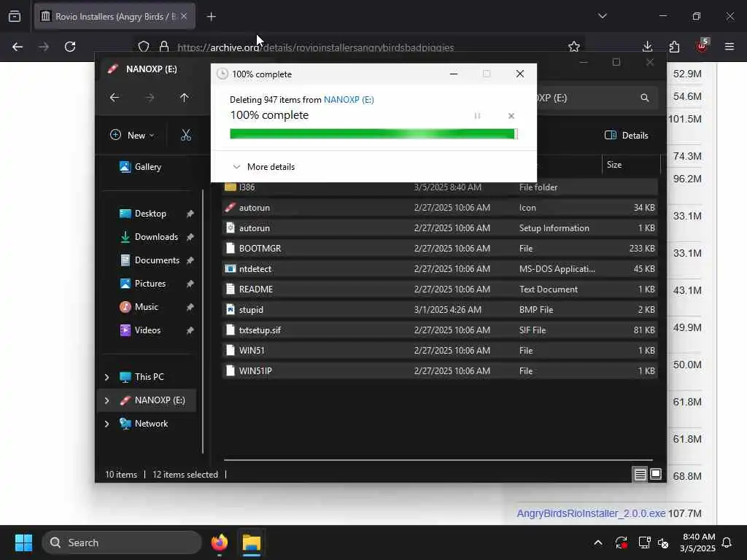The image size is (747, 560).
Task: Expand This PC tree node
Action: click(107, 377)
